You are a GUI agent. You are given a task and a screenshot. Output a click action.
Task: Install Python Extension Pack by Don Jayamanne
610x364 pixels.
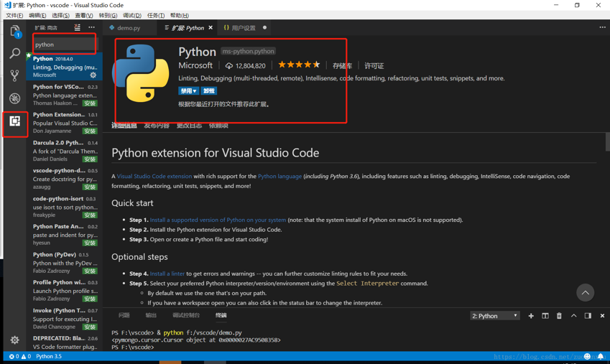pyautogui.click(x=90, y=131)
